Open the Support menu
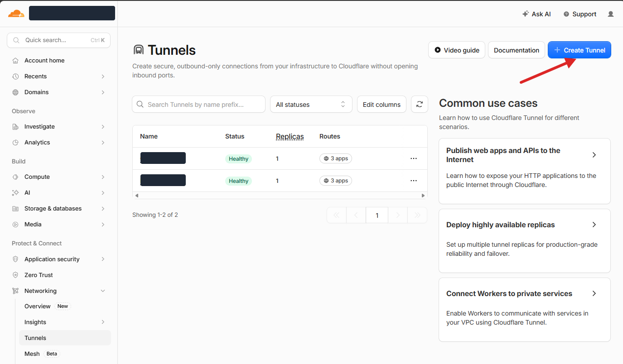 (x=580, y=14)
